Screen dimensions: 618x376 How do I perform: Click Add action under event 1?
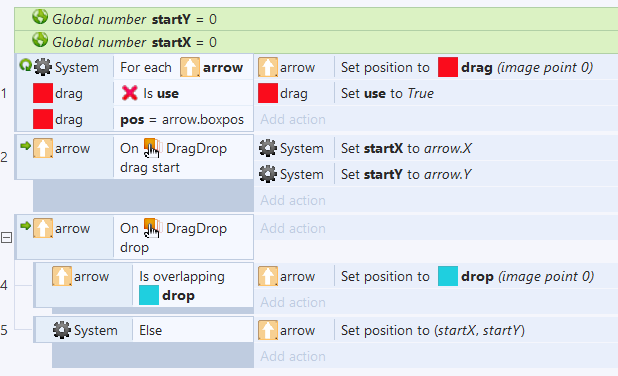tap(293, 119)
